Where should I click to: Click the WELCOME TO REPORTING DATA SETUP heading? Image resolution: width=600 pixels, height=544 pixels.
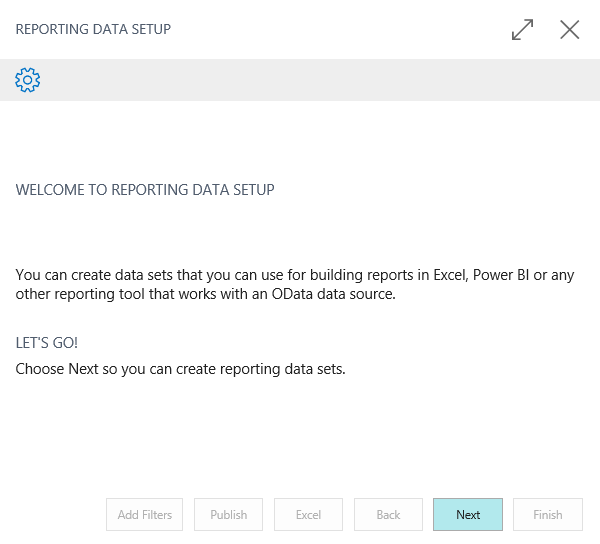[x=145, y=190]
